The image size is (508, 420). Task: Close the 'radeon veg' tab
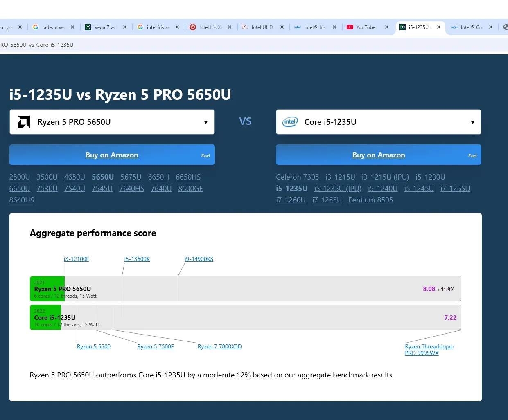(x=72, y=27)
